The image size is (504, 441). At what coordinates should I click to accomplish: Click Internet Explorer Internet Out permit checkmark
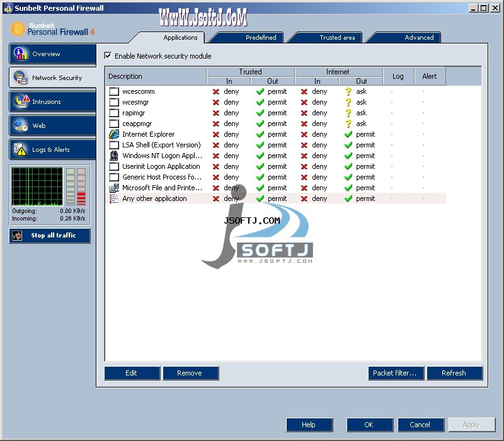pyautogui.click(x=348, y=134)
